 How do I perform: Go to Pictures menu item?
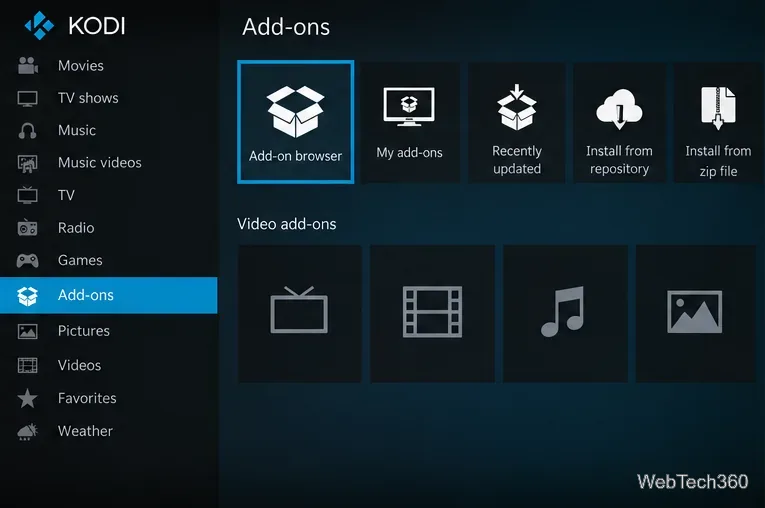pos(83,331)
